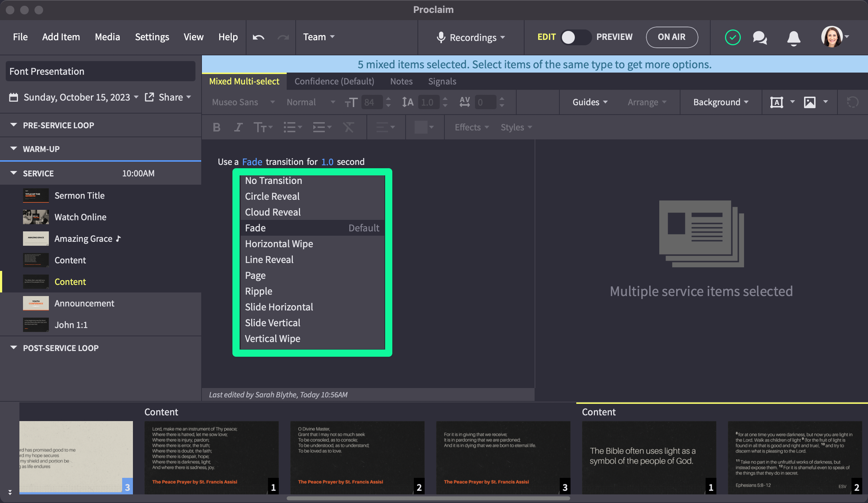Click the font size icon

tap(351, 103)
